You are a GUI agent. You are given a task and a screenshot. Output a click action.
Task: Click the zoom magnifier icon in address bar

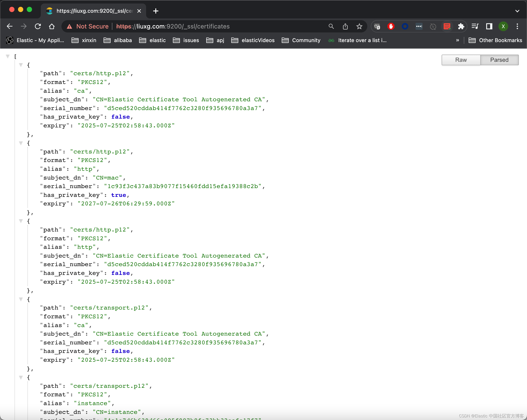pos(331,26)
